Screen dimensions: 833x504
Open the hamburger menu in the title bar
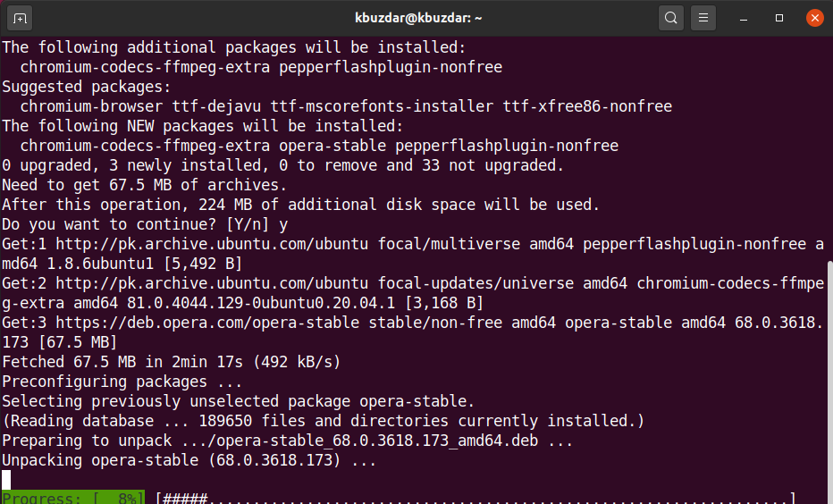[x=703, y=18]
